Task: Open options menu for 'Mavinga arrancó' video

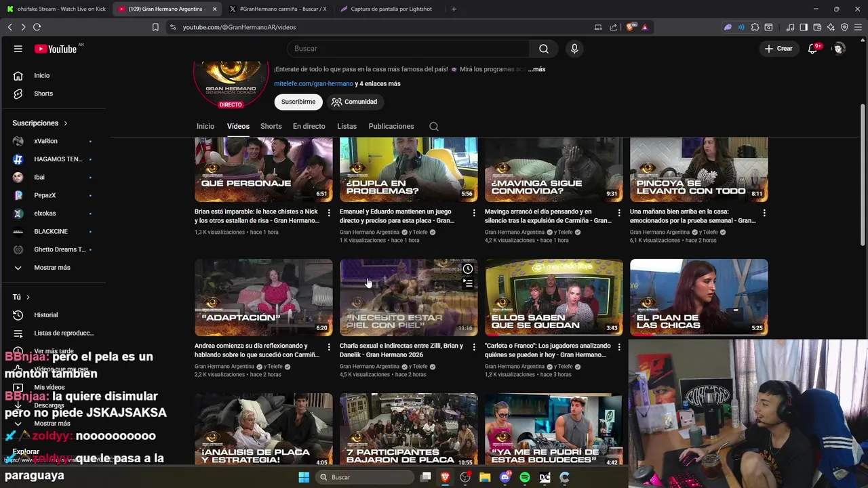Action: tap(619, 213)
